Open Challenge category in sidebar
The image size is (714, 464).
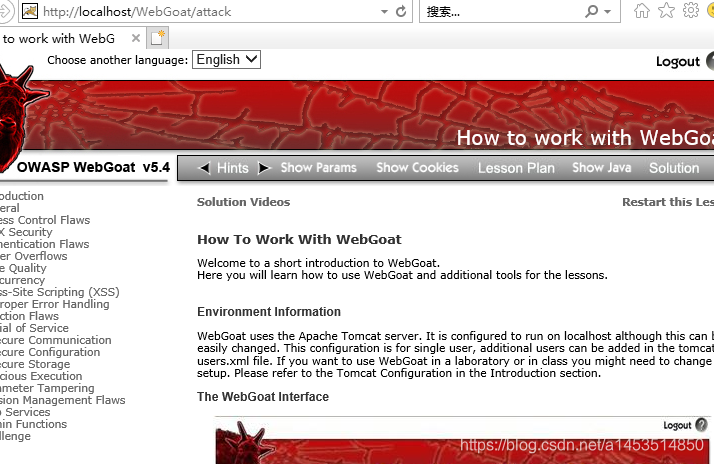[15, 436]
